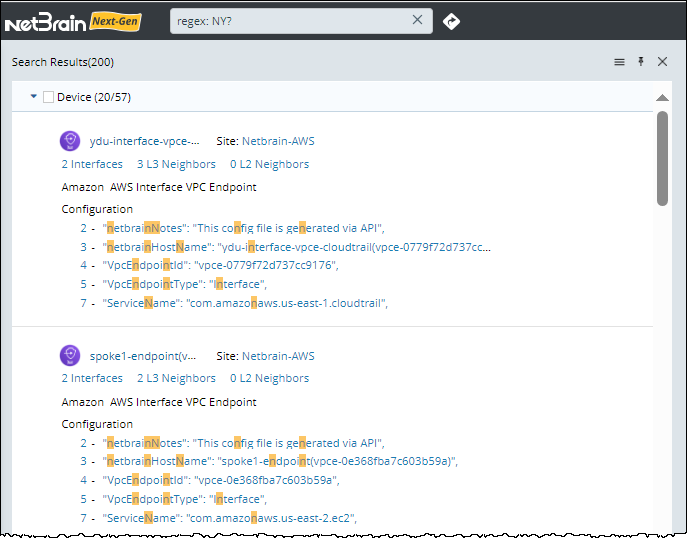
Task: Pin the Search Results panel
Action: coord(641,61)
